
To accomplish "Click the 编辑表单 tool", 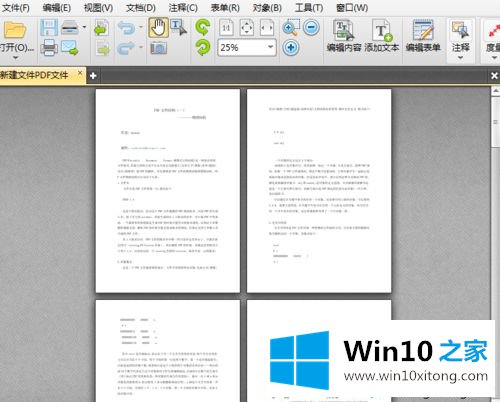I will [x=423, y=36].
